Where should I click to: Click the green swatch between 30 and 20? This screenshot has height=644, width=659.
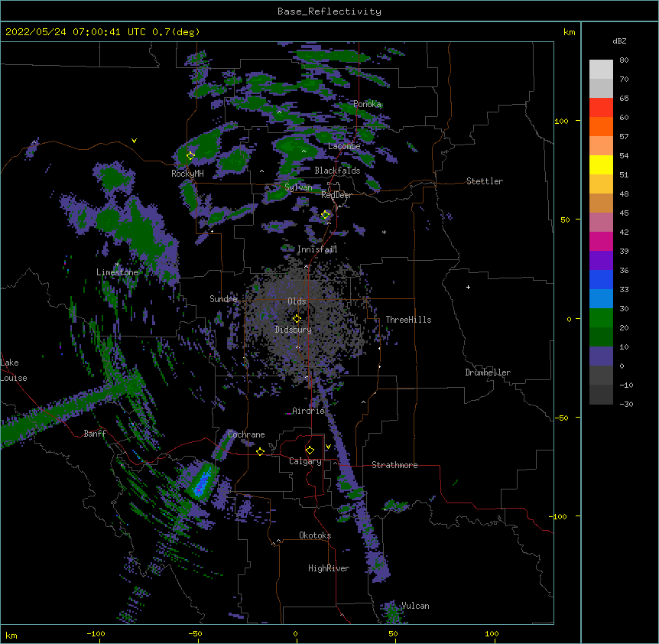coord(601,318)
